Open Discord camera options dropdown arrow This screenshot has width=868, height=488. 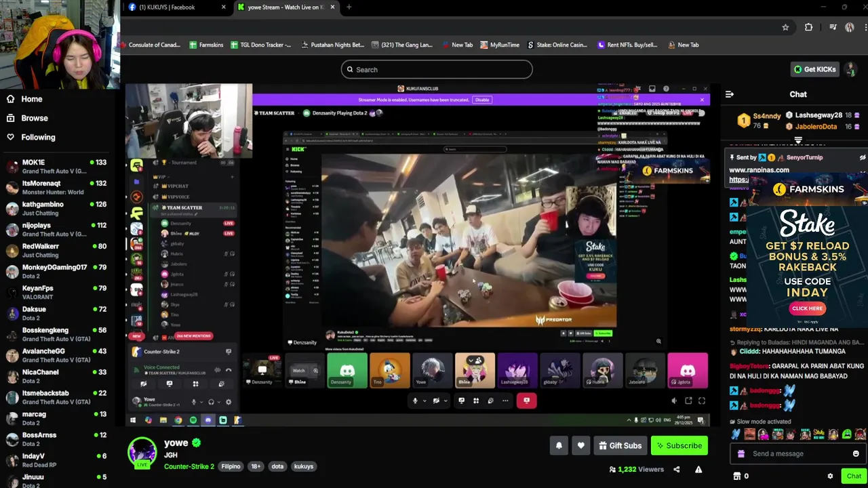pos(445,401)
